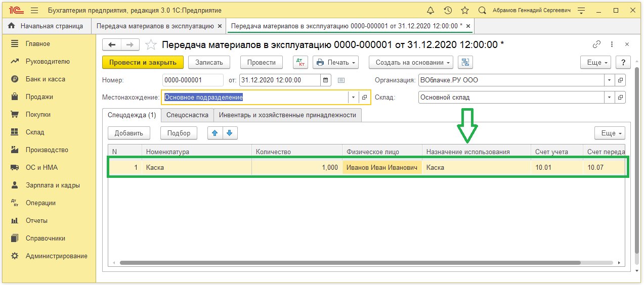Open document structure icon next to Создать на основании
644x285 pixels.
465,62
